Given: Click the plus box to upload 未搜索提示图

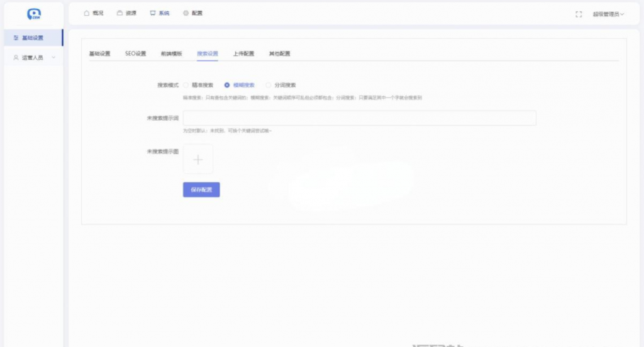Looking at the screenshot, I should pos(198,159).
